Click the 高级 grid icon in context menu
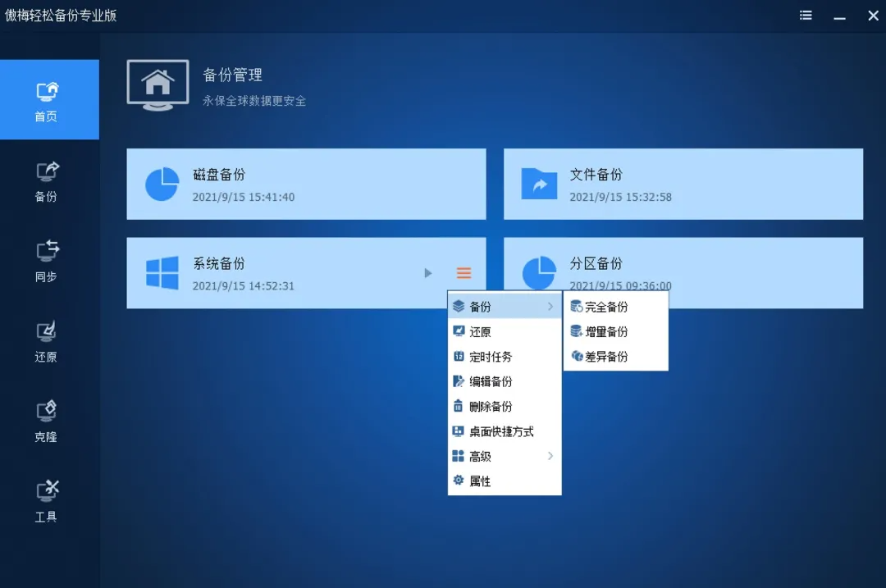Screen dimensions: 886x588 coord(459,456)
